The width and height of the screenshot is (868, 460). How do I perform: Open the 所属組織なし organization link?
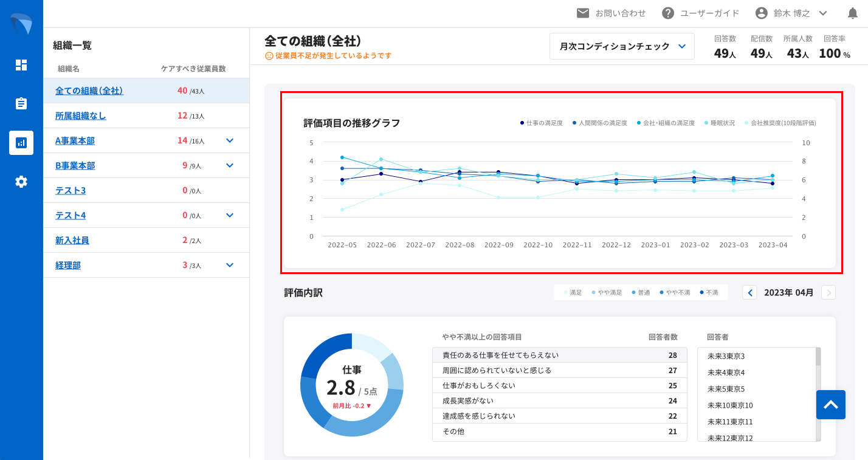pyautogui.click(x=81, y=115)
